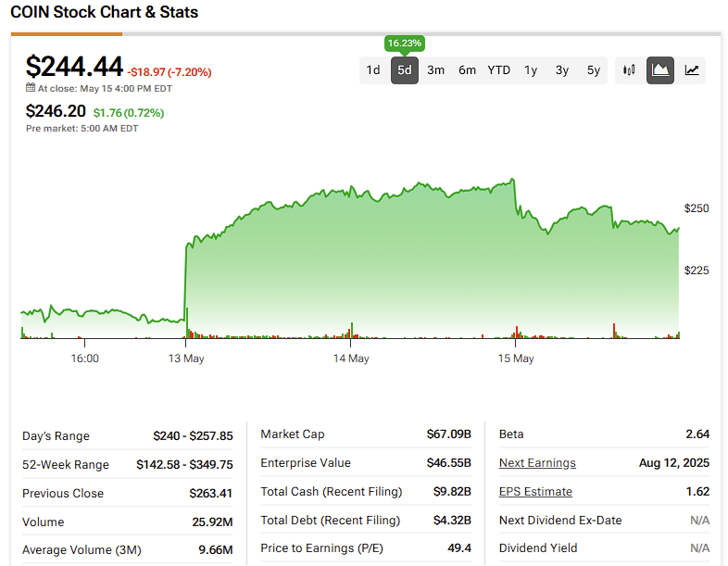Click the $1.76 (0.72%) pre-market change
728x566 pixels.
[x=129, y=113]
